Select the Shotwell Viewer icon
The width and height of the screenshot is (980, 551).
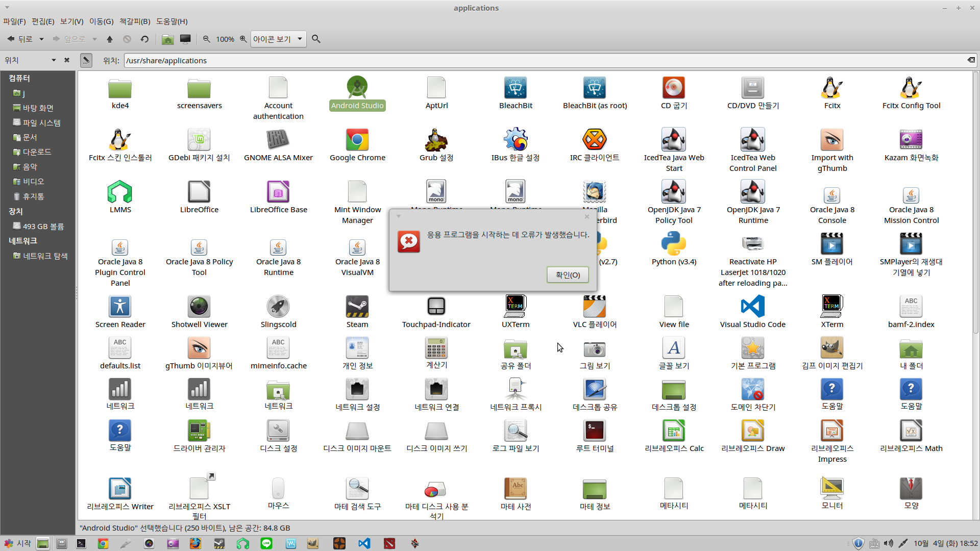click(199, 307)
